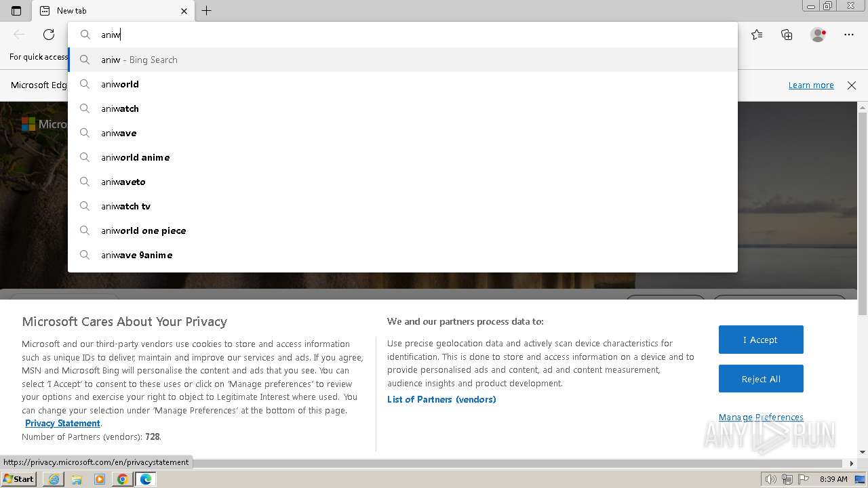Open the Favorites star icon
Screen dimensions: 868x488
(757, 35)
